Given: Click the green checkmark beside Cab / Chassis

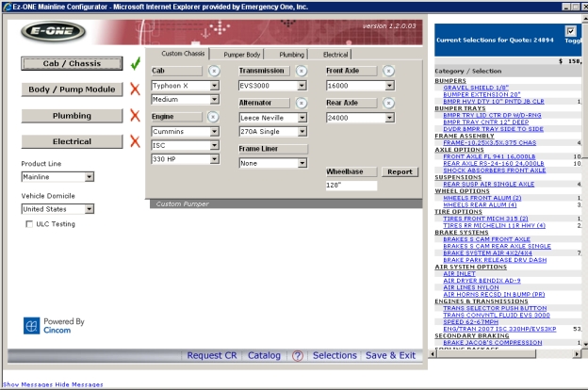Looking at the screenshot, I should [136, 63].
